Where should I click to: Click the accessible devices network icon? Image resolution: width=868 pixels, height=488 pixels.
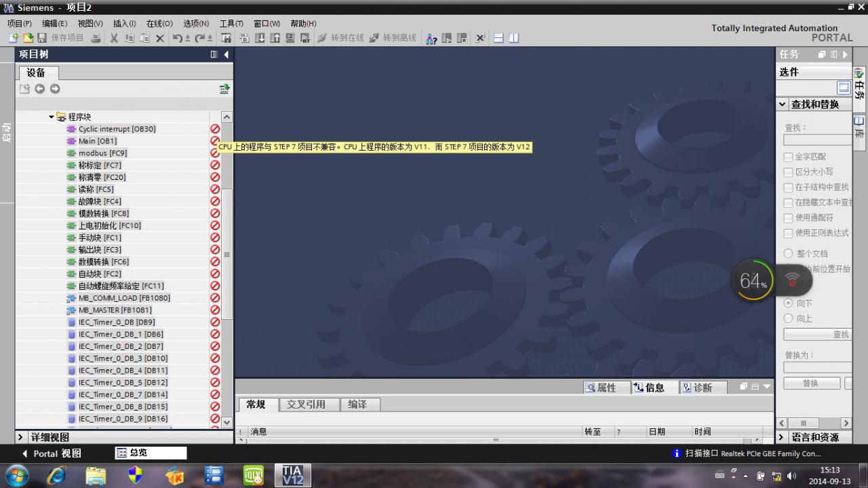(x=431, y=38)
